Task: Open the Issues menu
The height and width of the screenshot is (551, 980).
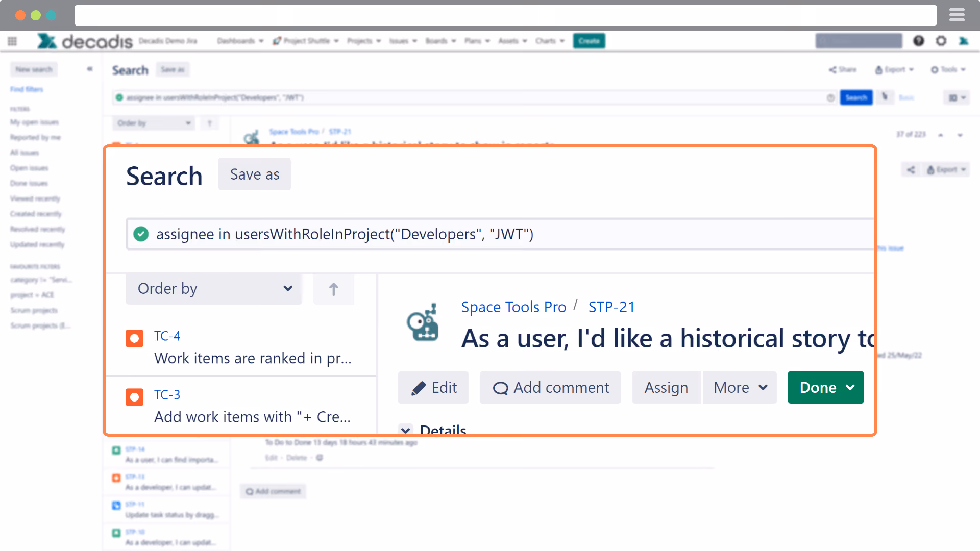Action: click(403, 41)
